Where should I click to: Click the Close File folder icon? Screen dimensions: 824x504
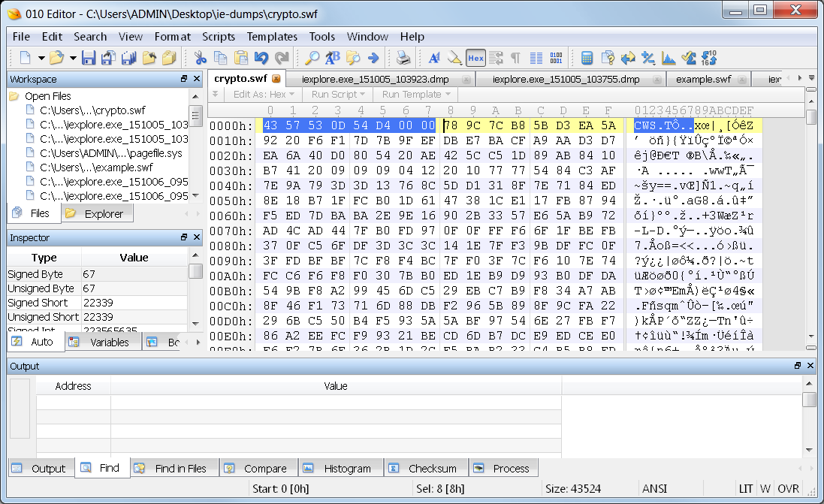point(149,58)
